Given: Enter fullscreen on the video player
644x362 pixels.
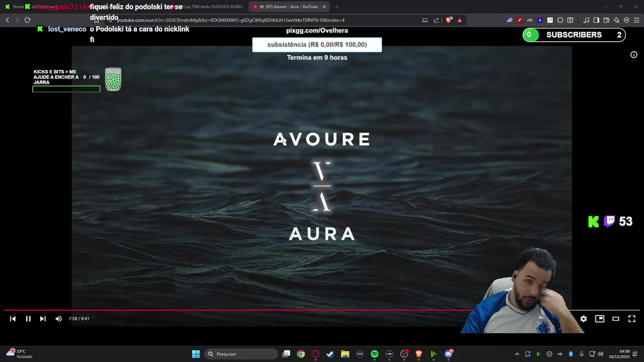Looking at the screenshot, I should click(x=632, y=319).
